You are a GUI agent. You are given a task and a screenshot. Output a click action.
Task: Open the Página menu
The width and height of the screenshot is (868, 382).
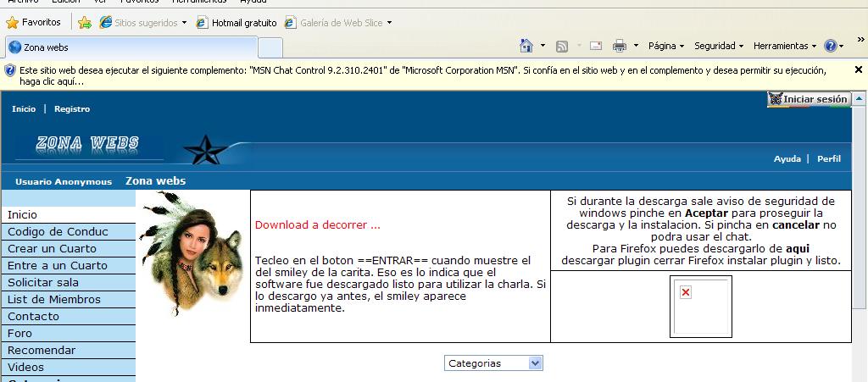click(666, 46)
